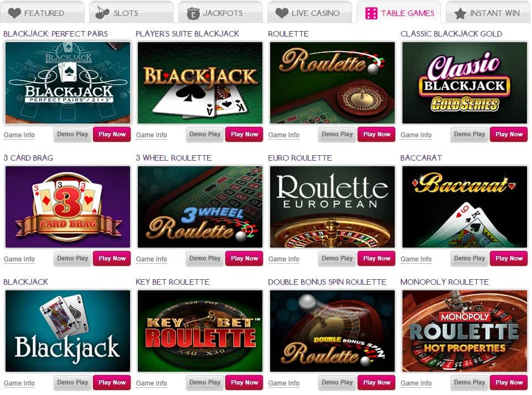Click the heart icon beside Live Casino
Screen dimensions: 532x395
click(282, 13)
